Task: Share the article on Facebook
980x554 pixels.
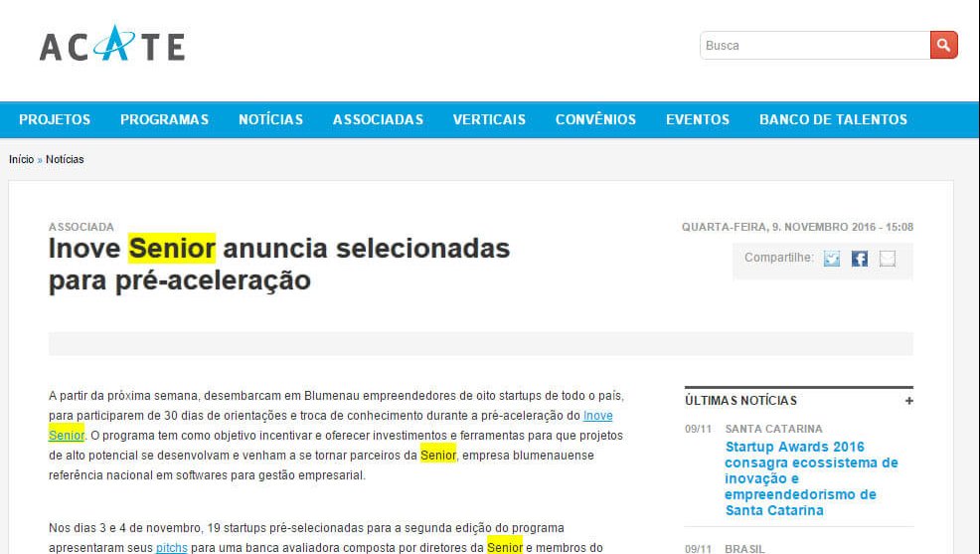Action: (860, 259)
